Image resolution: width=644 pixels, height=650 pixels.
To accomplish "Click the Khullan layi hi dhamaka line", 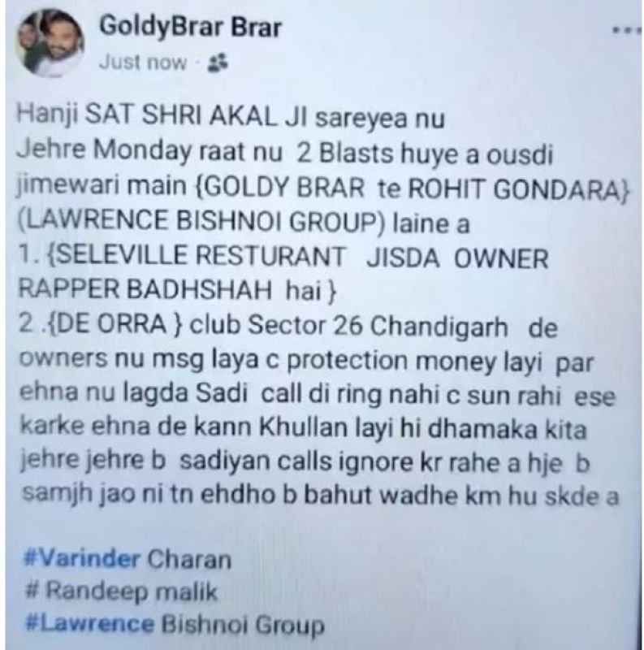I will coord(303,428).
